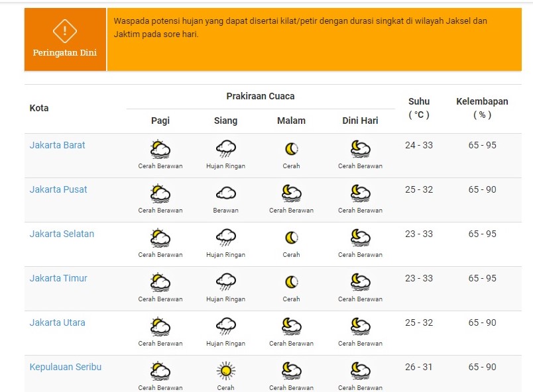
Task: Click Jakarta Selatan Pagi partly cloudy icon
Action: (x=160, y=238)
